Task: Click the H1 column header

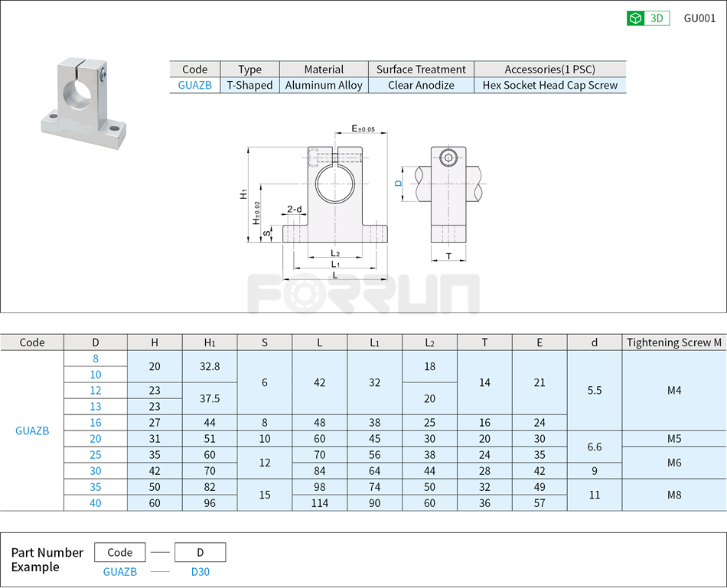Action: (x=210, y=343)
